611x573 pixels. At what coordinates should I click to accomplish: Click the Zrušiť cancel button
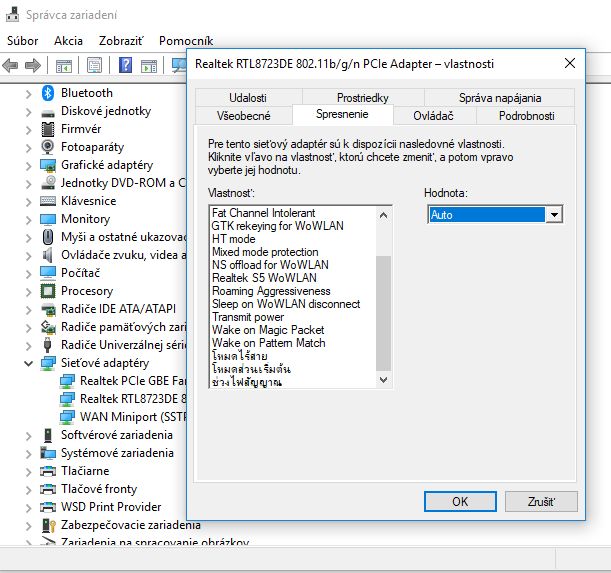pyautogui.click(x=541, y=502)
